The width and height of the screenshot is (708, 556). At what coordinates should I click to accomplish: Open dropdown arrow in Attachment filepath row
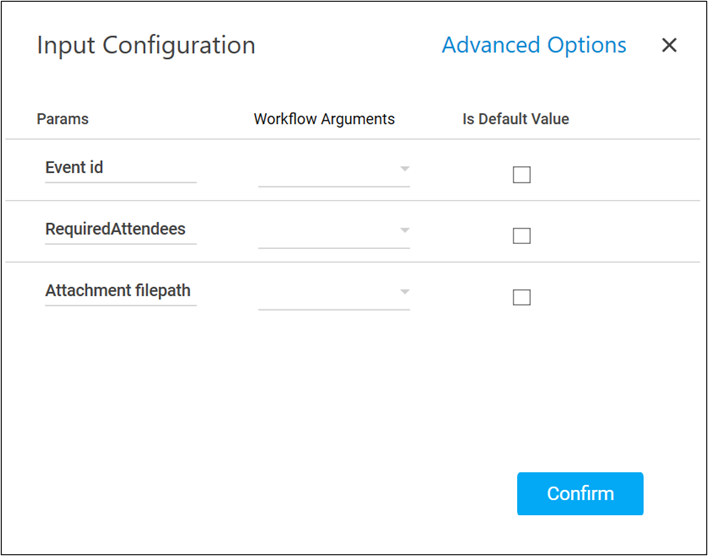click(x=404, y=292)
